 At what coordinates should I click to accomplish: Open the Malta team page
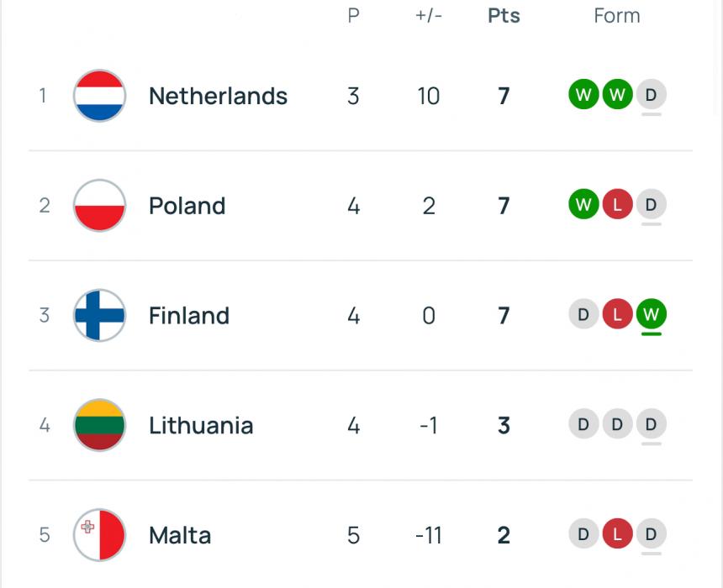pos(180,535)
